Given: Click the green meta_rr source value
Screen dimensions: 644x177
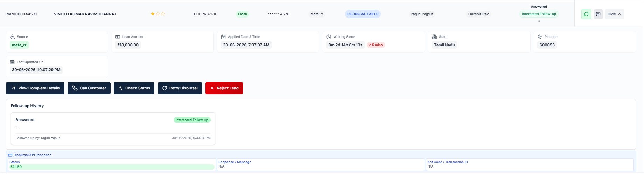Looking at the screenshot, I should tap(19, 45).
